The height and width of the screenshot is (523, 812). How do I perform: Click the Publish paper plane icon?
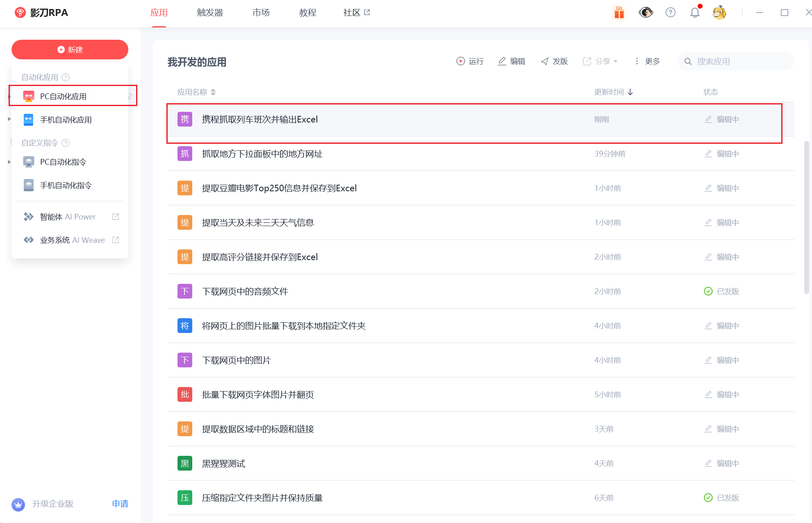coord(545,61)
